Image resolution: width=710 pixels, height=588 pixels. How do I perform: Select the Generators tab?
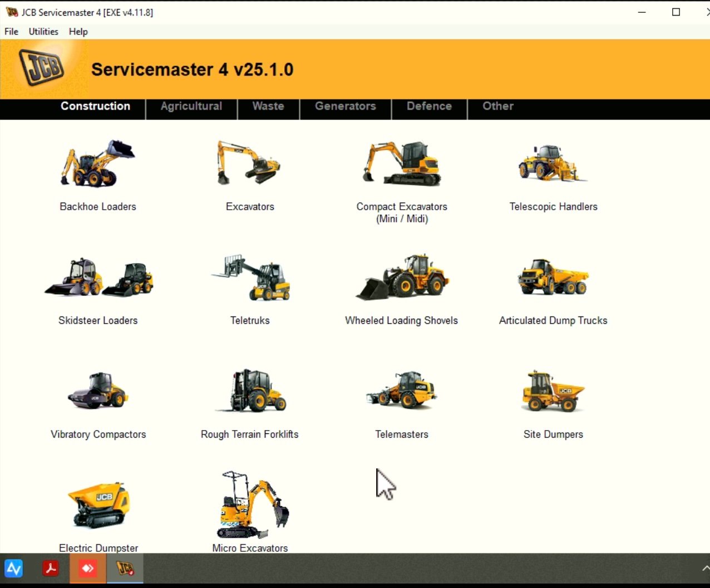pos(346,106)
